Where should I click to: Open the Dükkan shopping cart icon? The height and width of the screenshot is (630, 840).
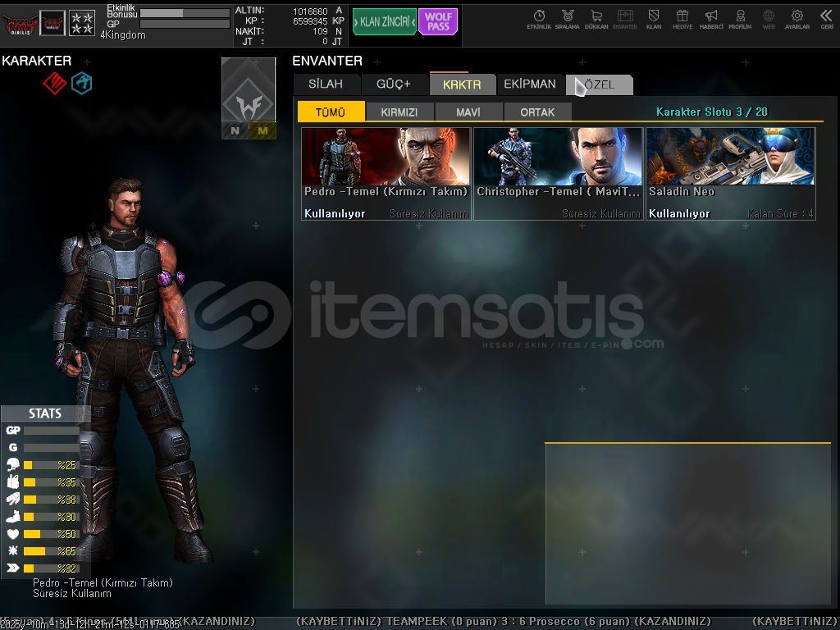coord(596,20)
